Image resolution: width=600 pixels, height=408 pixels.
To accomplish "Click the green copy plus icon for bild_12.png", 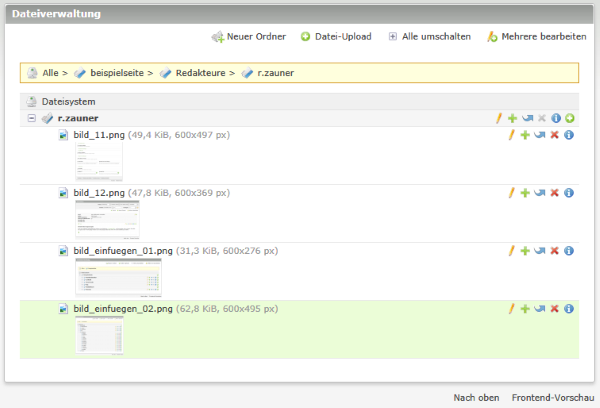I will [525, 192].
